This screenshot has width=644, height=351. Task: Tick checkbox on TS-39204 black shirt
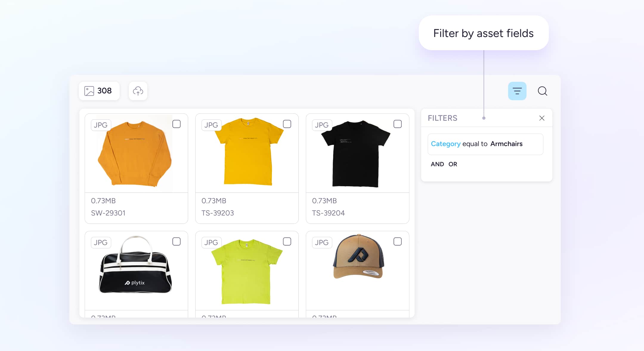pos(397,124)
